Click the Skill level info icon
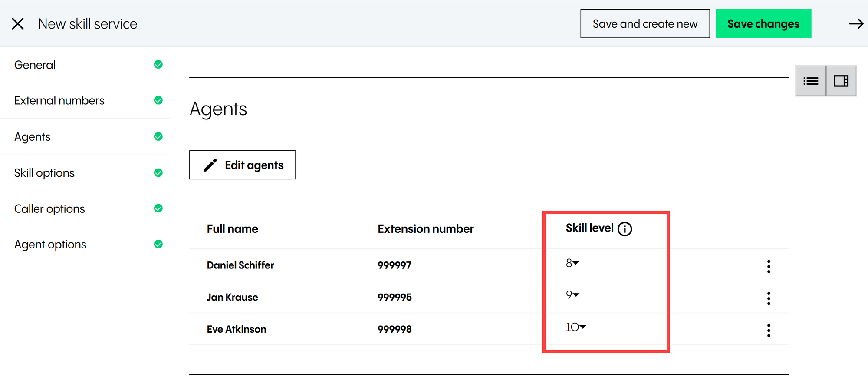This screenshot has height=387, width=868. pos(625,229)
